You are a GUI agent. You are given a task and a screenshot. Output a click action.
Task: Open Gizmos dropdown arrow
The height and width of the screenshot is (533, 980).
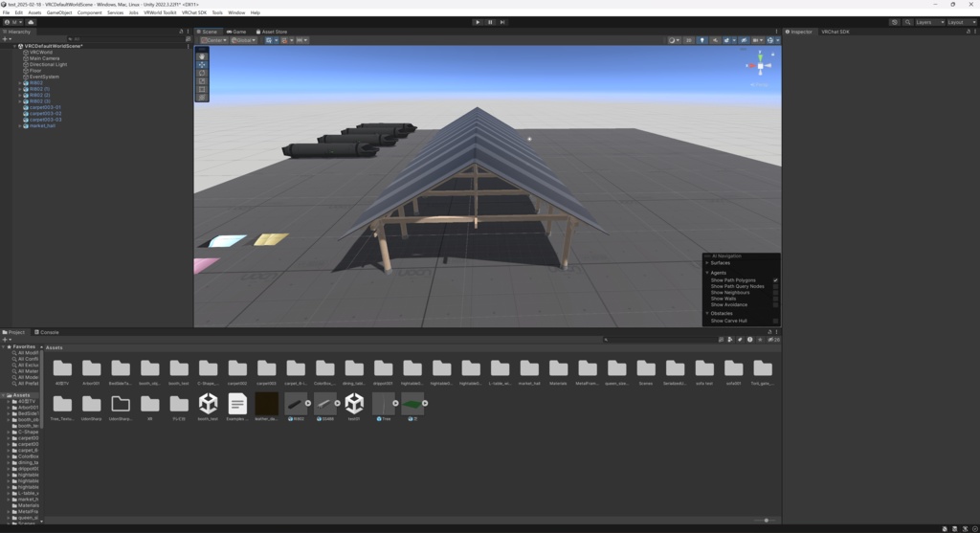[777, 40]
